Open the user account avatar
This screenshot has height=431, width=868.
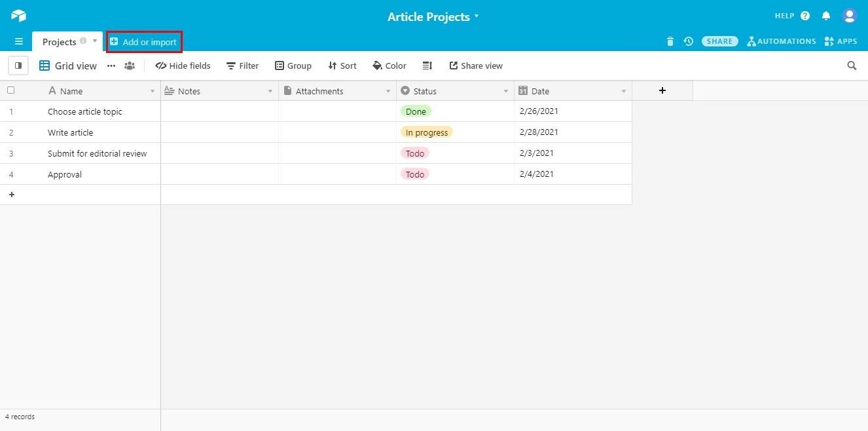850,16
